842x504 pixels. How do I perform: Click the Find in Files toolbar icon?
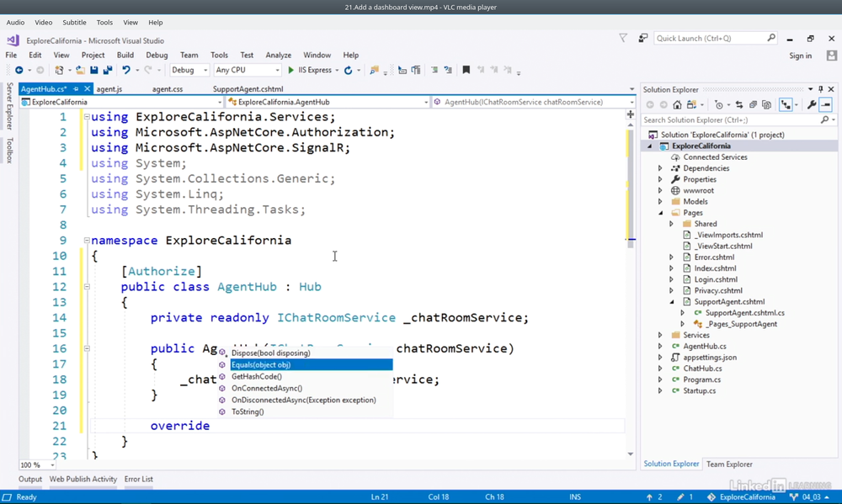pos(375,71)
